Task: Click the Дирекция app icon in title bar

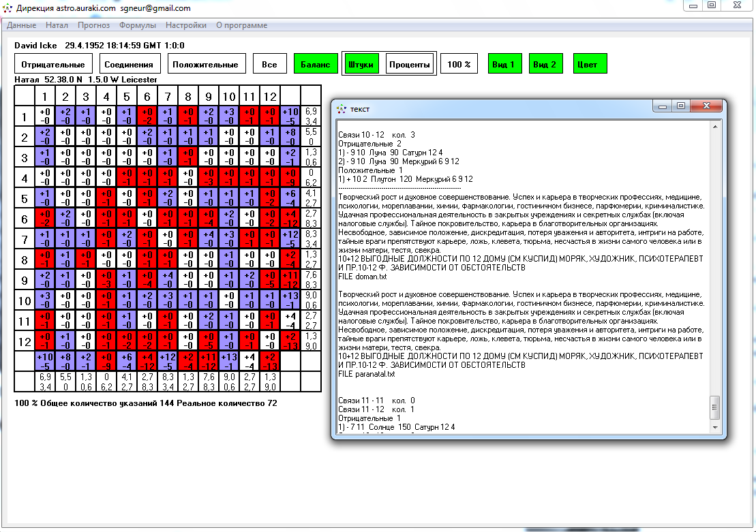Action: coord(8,8)
